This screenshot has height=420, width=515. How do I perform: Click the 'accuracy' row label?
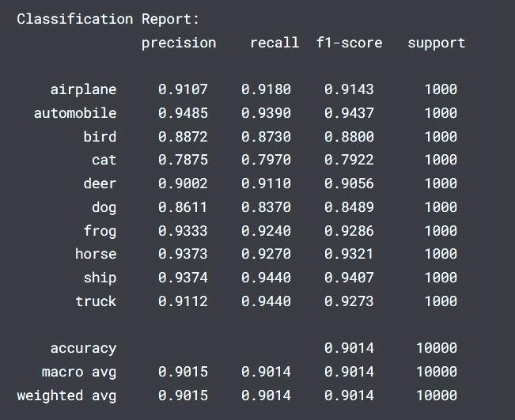coord(83,348)
